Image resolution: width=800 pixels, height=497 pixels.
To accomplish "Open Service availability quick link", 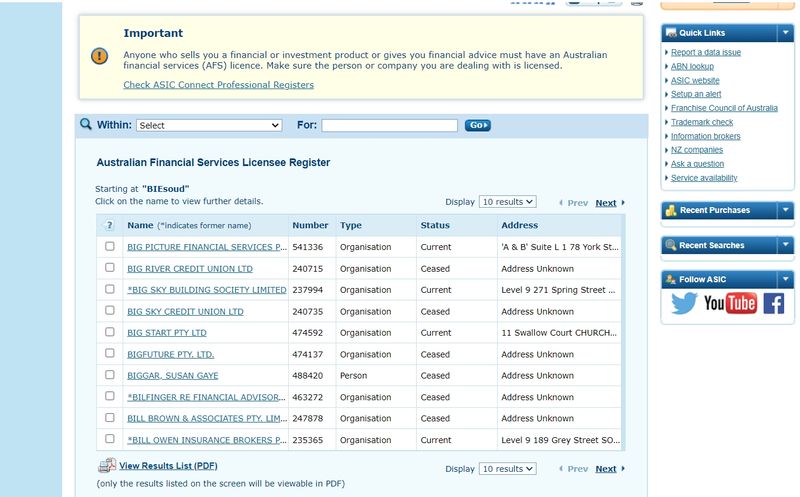I will [x=704, y=178].
